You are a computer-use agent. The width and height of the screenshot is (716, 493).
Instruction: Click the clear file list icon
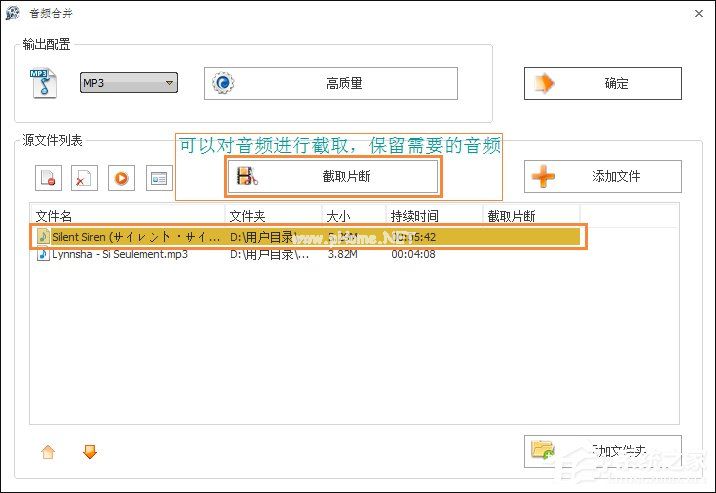84,178
